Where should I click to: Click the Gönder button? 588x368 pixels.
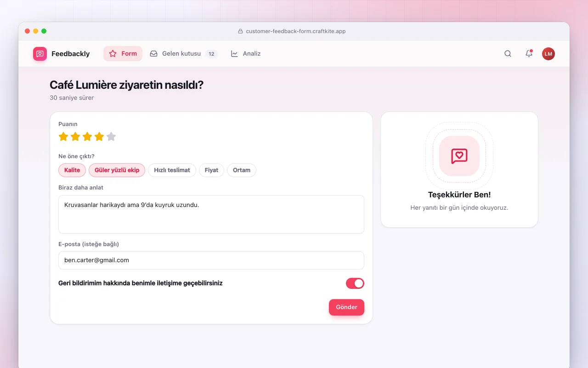pos(346,307)
